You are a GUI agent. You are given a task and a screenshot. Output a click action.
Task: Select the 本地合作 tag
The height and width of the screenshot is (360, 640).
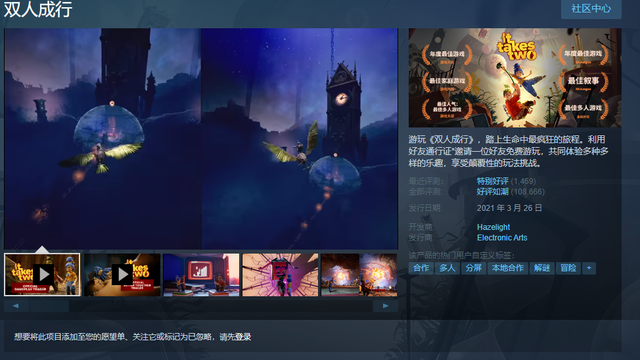(x=507, y=268)
